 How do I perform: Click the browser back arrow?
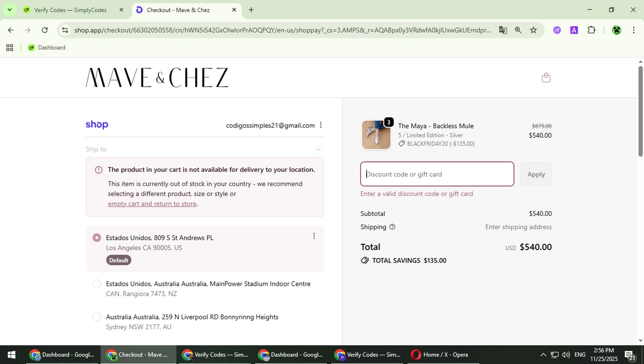(10, 30)
